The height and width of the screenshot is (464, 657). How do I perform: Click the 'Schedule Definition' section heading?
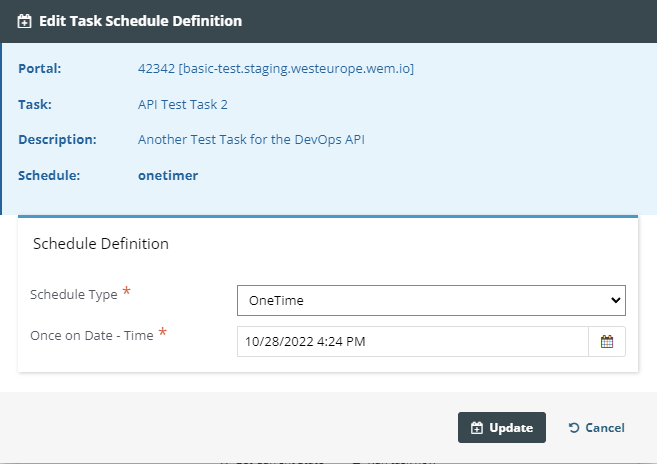tap(101, 243)
